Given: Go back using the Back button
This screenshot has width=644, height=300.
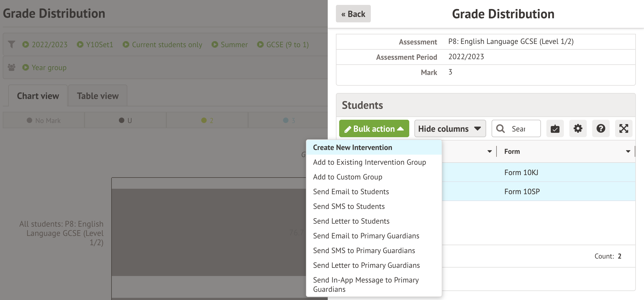Looking at the screenshot, I should pyautogui.click(x=353, y=14).
